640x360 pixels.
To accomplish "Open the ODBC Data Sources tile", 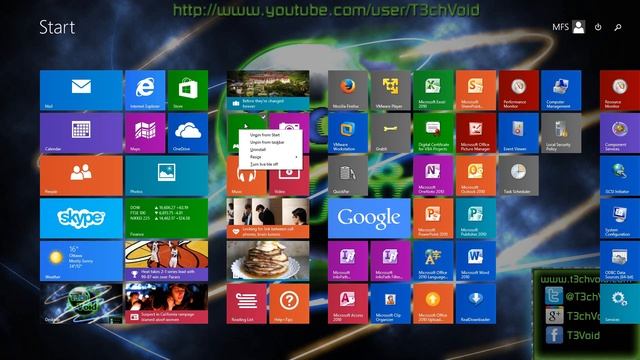I will tap(620, 261).
